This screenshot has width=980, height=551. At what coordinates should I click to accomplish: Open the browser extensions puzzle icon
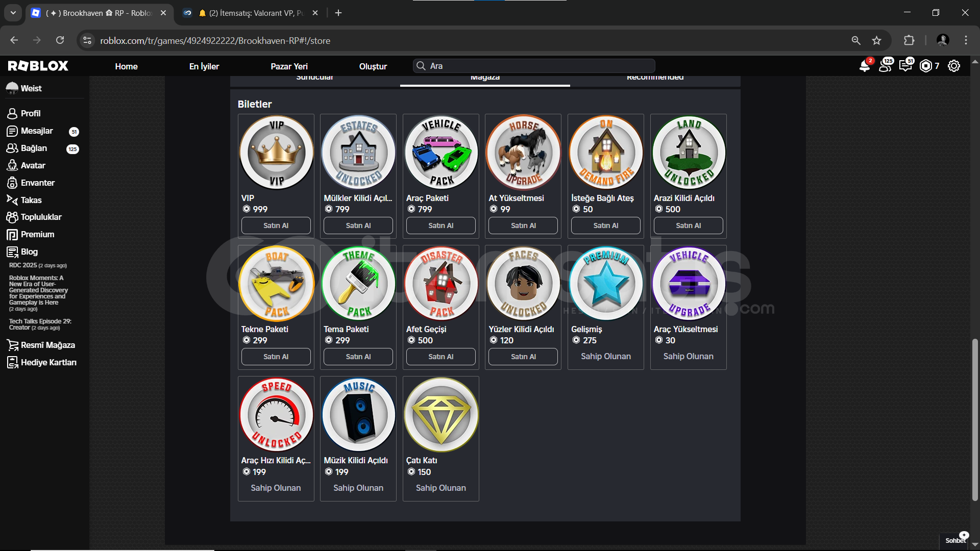point(909,40)
